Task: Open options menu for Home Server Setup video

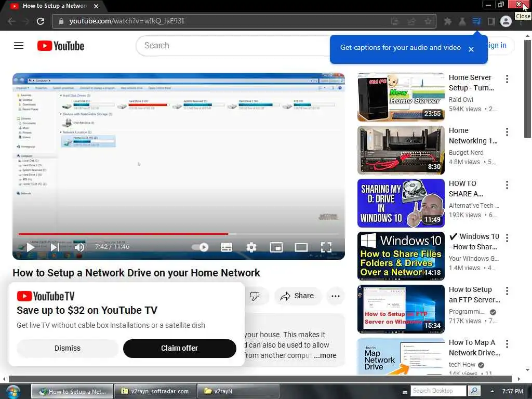Action: 507,79
